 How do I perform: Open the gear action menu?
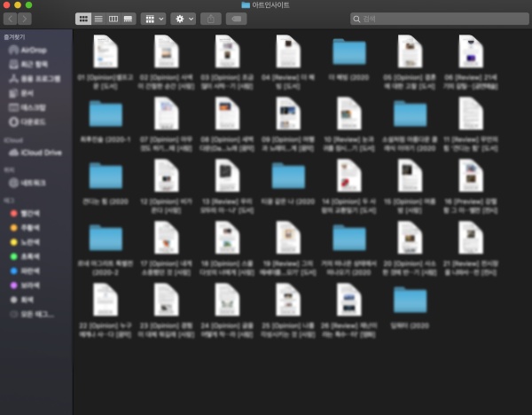tap(184, 19)
